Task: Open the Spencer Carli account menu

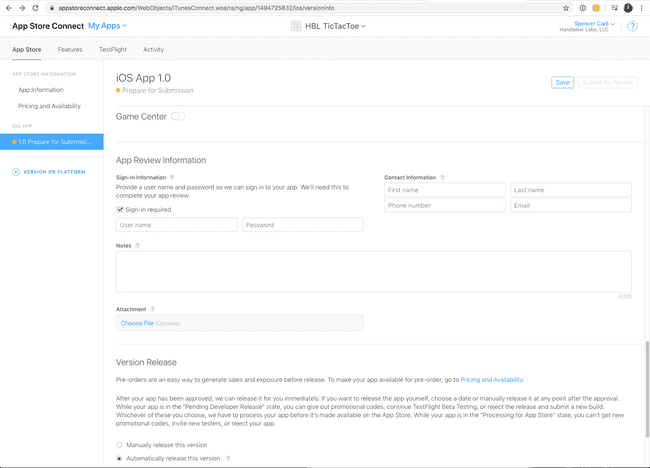Action: (x=594, y=24)
